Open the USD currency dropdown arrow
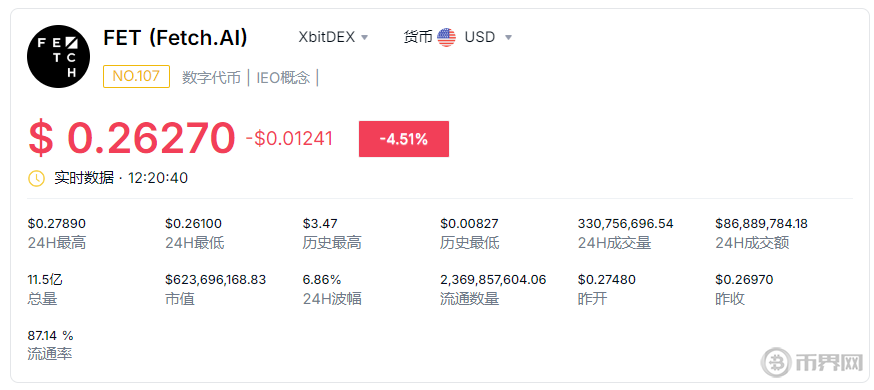The height and width of the screenshot is (390, 874). tap(508, 38)
